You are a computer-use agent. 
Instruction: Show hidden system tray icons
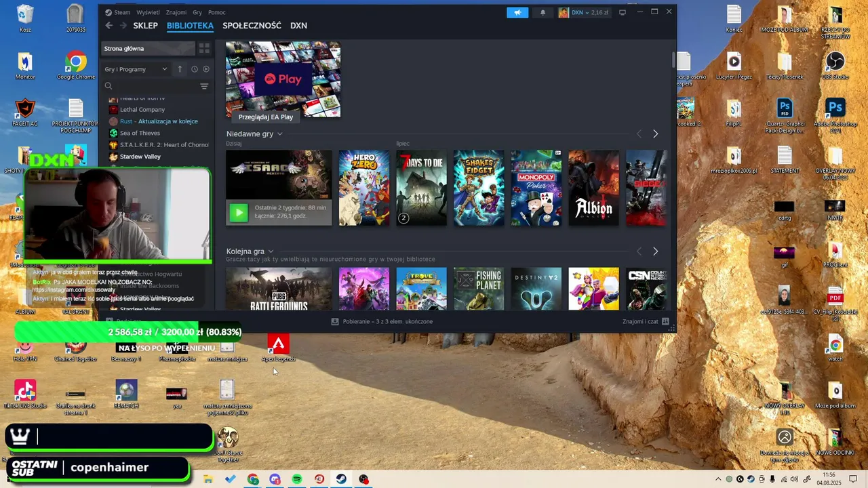718,479
